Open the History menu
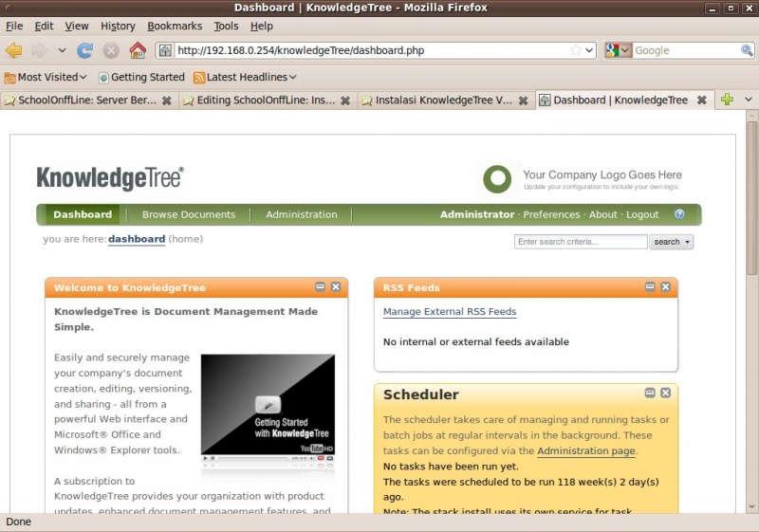The height and width of the screenshot is (532, 759). pyautogui.click(x=118, y=27)
